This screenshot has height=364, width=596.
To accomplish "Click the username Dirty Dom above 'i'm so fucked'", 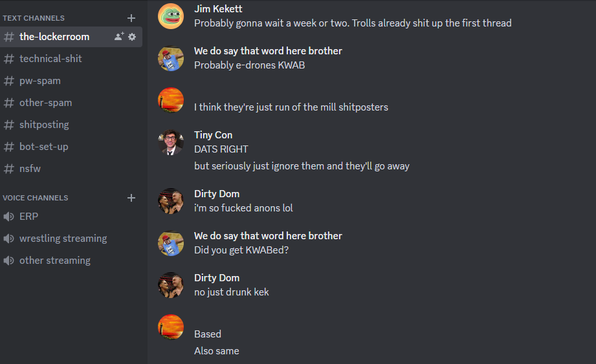I will (x=217, y=194).
